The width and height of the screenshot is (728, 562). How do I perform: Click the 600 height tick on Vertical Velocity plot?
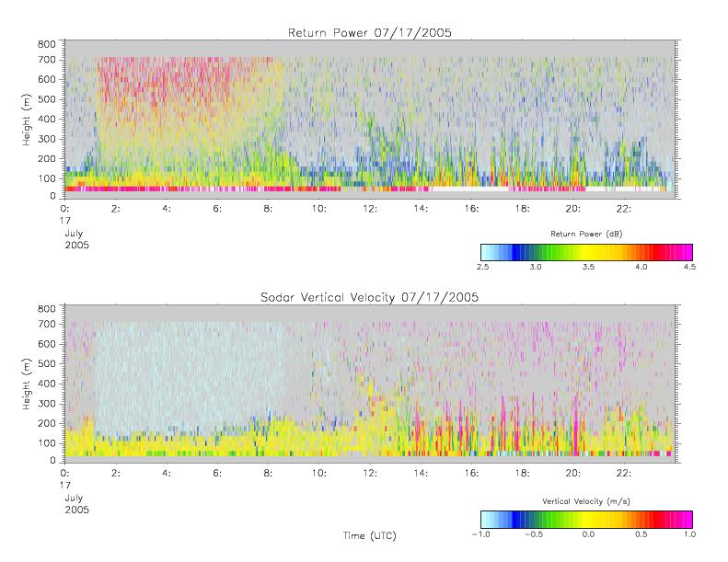pyautogui.click(x=46, y=344)
